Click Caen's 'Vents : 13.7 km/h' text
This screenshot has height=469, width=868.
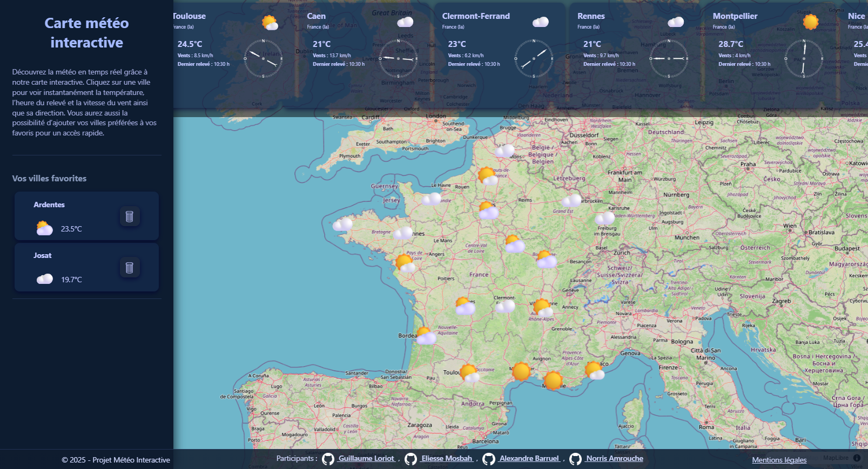[332, 55]
